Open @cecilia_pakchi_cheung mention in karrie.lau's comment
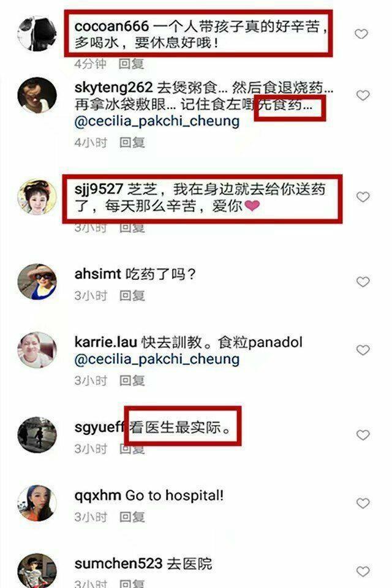The image size is (392, 588). click(x=157, y=360)
